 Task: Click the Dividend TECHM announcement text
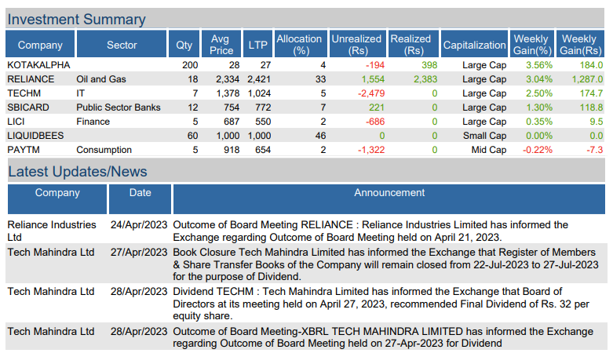click(381, 304)
